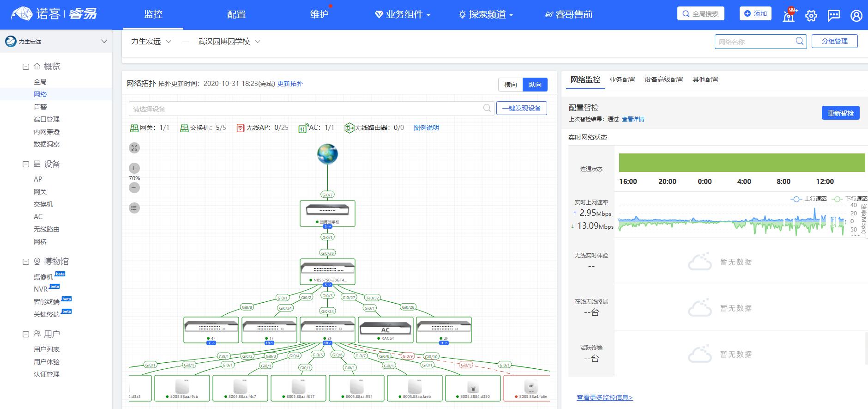Click the fullscreen topology expand icon
The height and width of the screenshot is (409, 868).
pos(134,148)
